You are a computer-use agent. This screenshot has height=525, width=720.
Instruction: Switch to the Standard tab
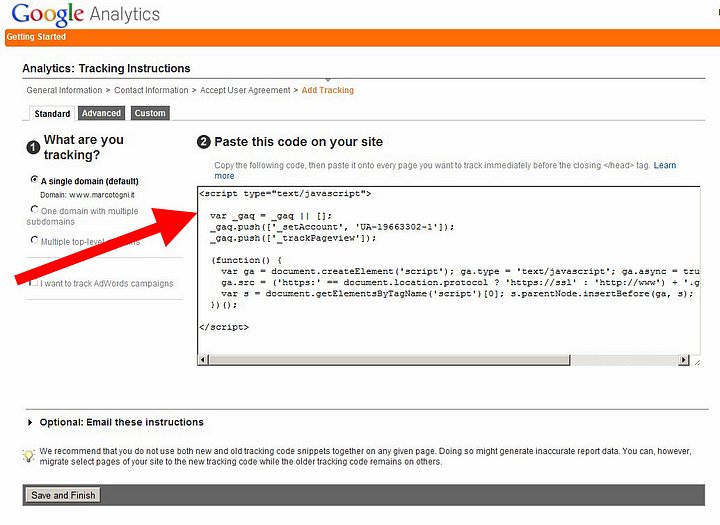52,113
